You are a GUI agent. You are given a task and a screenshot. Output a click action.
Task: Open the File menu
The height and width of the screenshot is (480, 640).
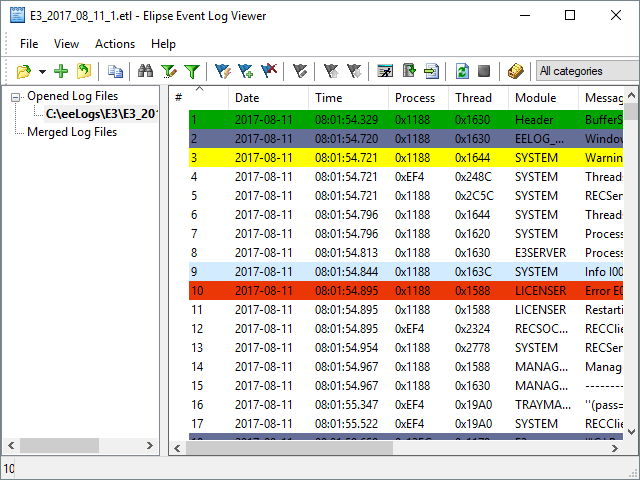pyautogui.click(x=29, y=44)
